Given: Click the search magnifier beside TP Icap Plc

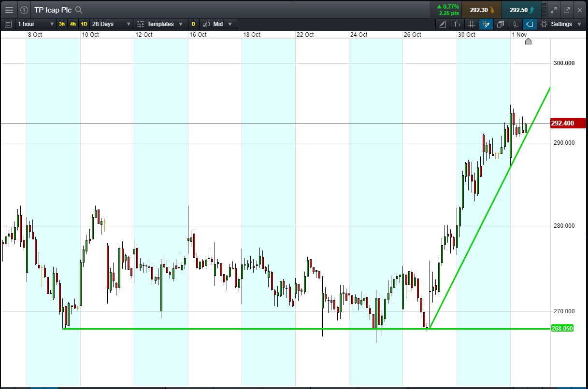Looking at the screenshot, I should coord(79,10).
